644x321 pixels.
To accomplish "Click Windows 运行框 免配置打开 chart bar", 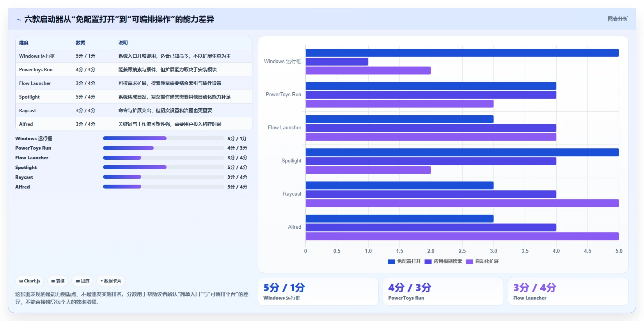I will point(462,53).
